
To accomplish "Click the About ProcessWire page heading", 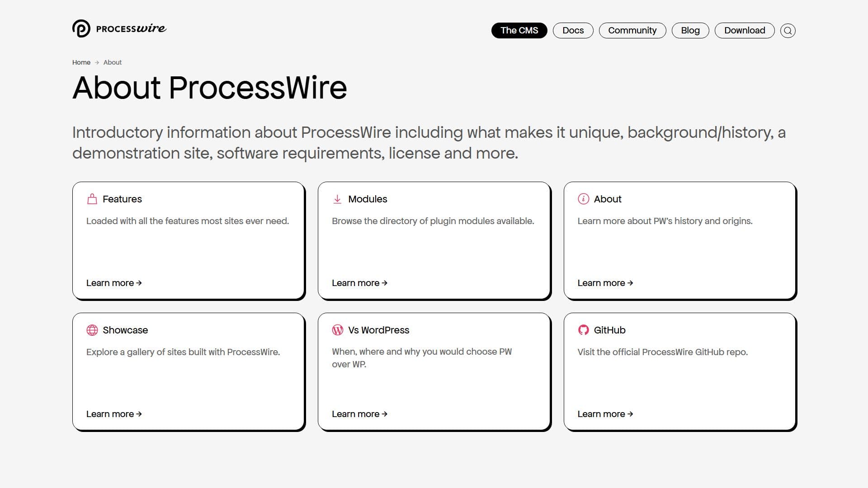I will [x=210, y=88].
